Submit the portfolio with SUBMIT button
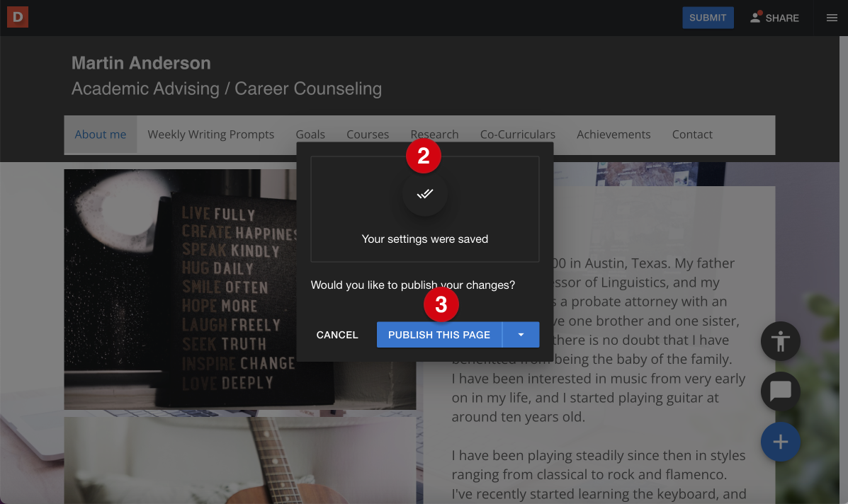Image resolution: width=848 pixels, height=504 pixels. pyautogui.click(x=708, y=18)
